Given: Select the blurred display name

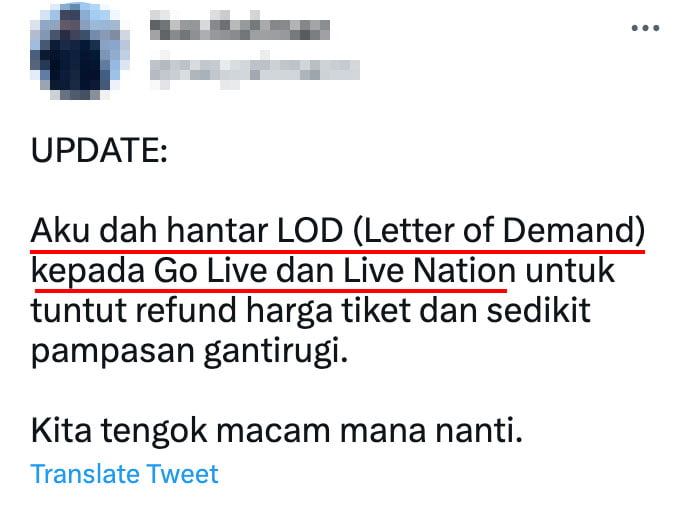Looking at the screenshot, I should point(240,30).
